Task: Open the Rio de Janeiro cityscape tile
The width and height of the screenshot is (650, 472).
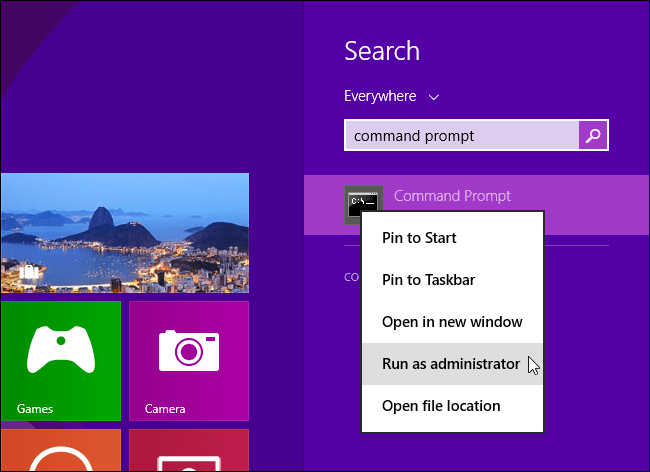Action: coord(124,232)
